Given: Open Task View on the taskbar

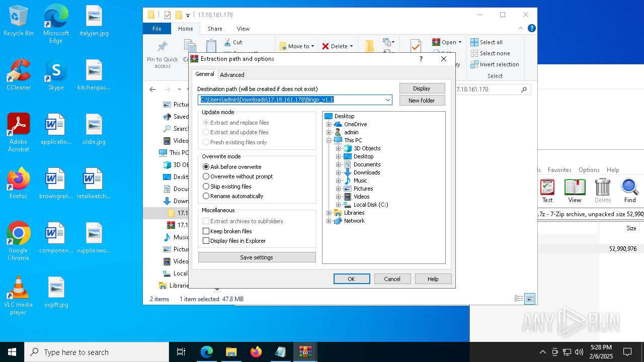Looking at the screenshot, I should tap(181, 352).
